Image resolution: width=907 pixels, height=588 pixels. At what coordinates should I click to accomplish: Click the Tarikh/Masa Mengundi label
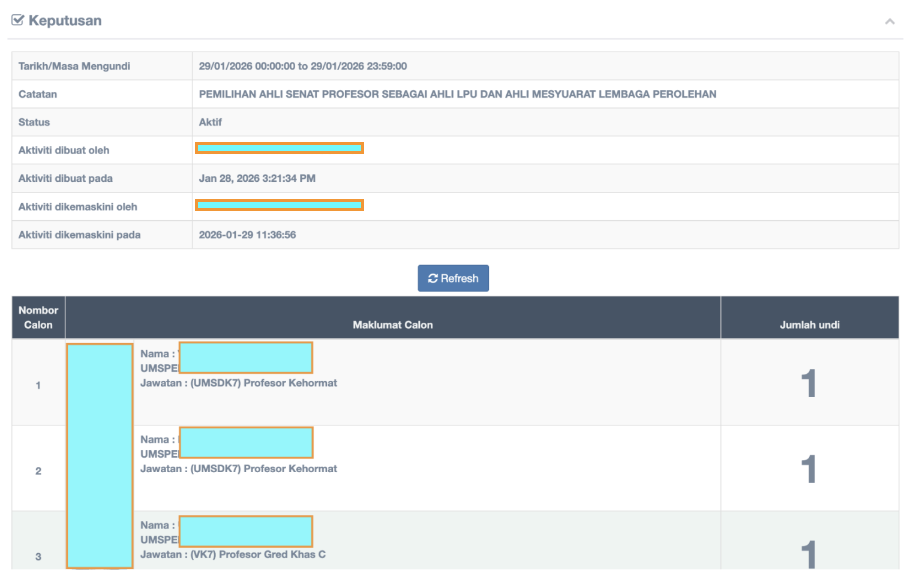point(74,66)
